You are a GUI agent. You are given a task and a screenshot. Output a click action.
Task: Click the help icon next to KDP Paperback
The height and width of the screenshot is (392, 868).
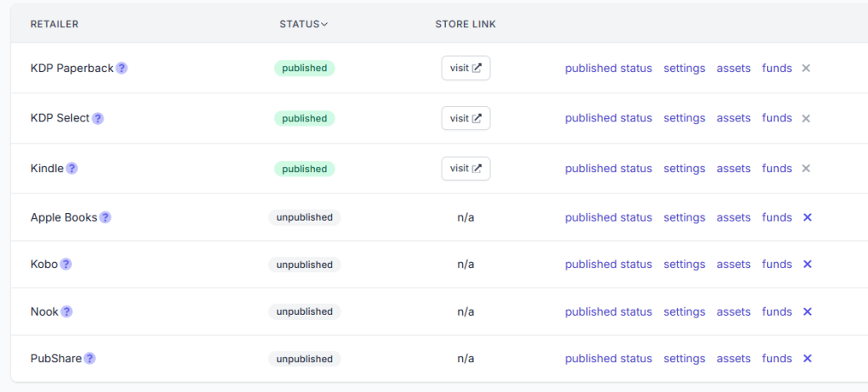(x=122, y=68)
